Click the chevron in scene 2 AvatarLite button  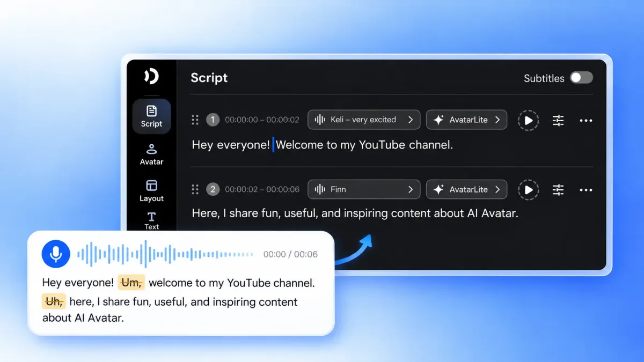click(x=497, y=189)
